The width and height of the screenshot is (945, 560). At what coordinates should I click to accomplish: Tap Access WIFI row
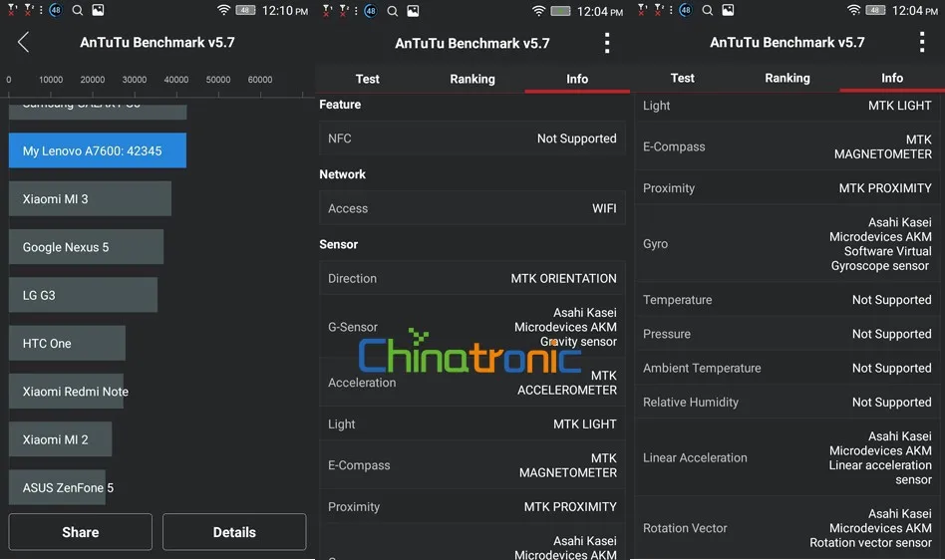pos(472,208)
